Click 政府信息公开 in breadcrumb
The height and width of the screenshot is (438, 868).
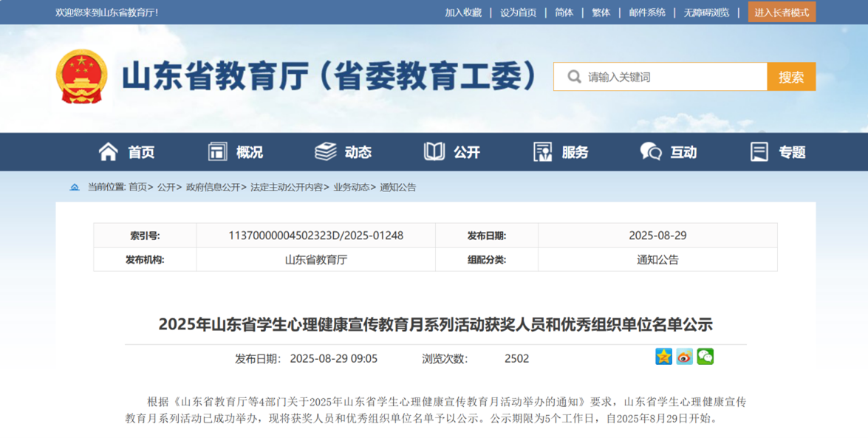(213, 187)
